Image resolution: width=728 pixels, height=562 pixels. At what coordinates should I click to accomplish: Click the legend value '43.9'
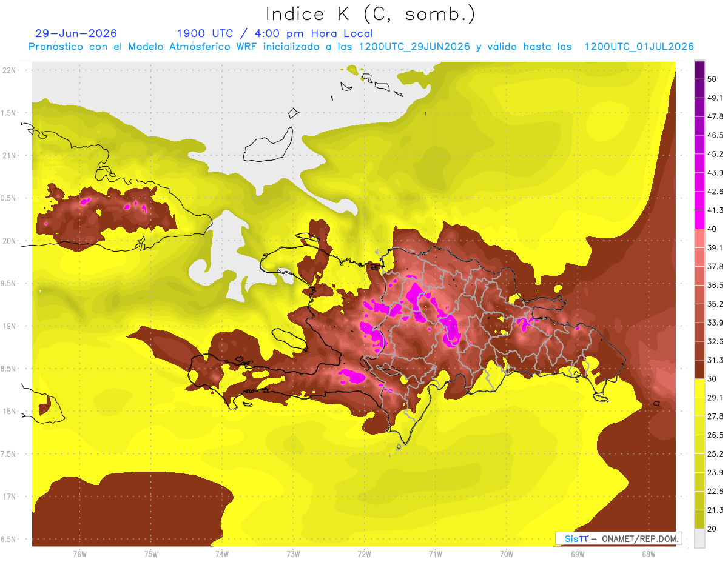click(x=715, y=173)
